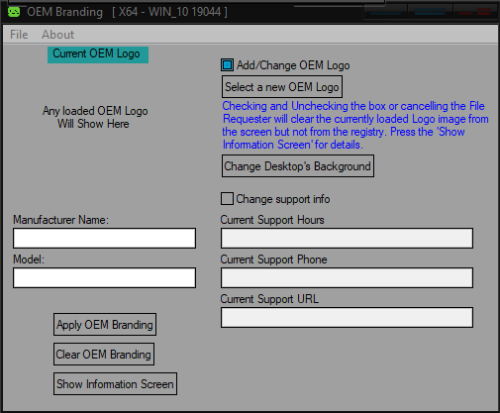Click the OEM logo preview placeholder area
This screenshot has width=500, height=413.
[x=95, y=117]
